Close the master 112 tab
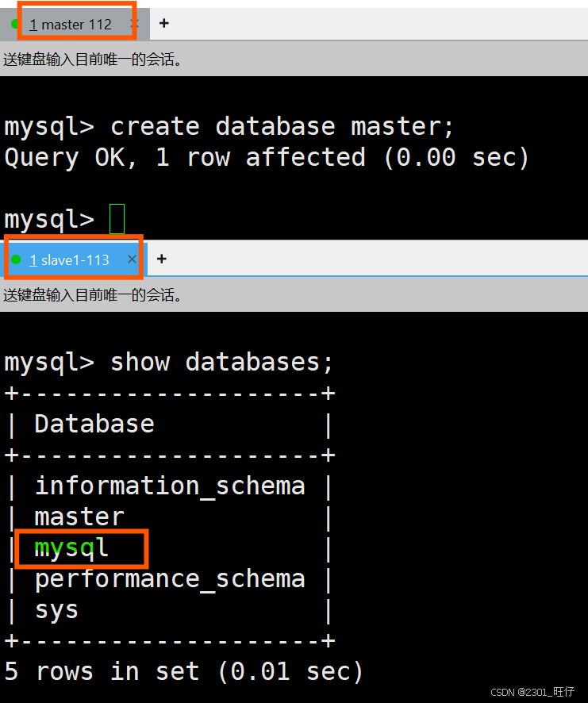The image size is (588, 703). pyautogui.click(x=134, y=24)
